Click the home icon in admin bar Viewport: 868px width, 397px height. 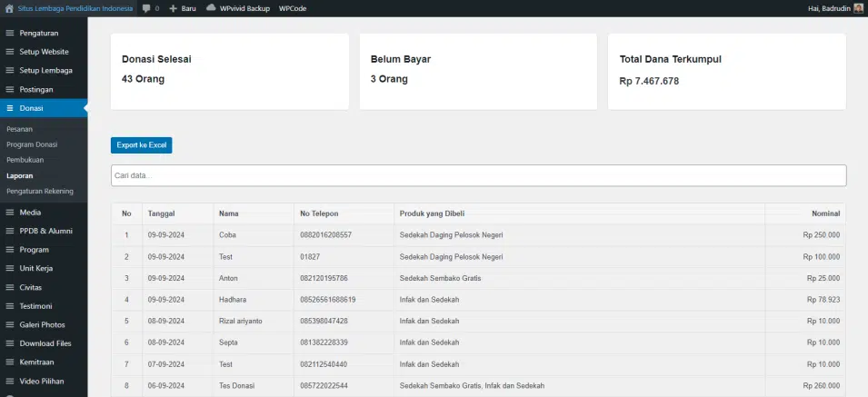coord(9,8)
